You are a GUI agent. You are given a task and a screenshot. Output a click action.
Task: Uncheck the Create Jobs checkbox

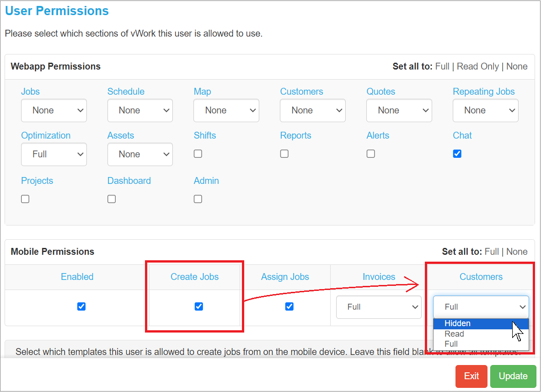click(x=199, y=306)
